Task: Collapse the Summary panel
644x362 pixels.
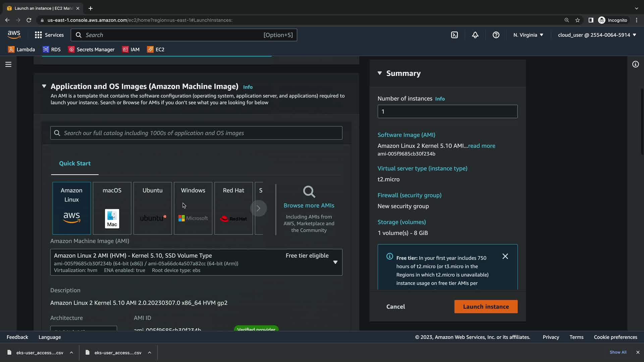Action: pyautogui.click(x=380, y=73)
